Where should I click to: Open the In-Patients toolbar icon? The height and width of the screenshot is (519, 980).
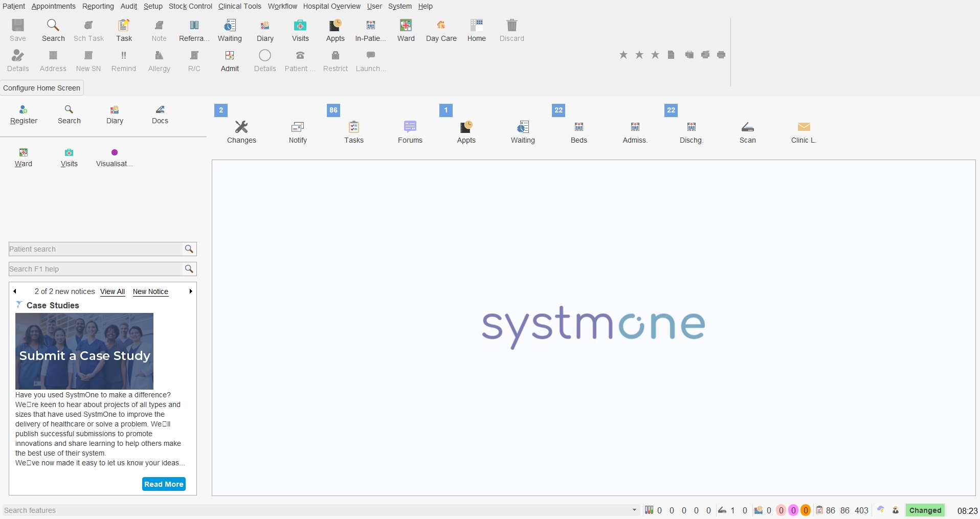[x=371, y=30]
